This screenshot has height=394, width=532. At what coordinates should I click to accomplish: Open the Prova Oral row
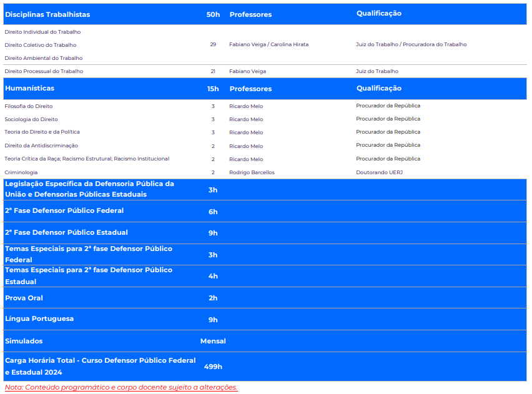pos(24,298)
